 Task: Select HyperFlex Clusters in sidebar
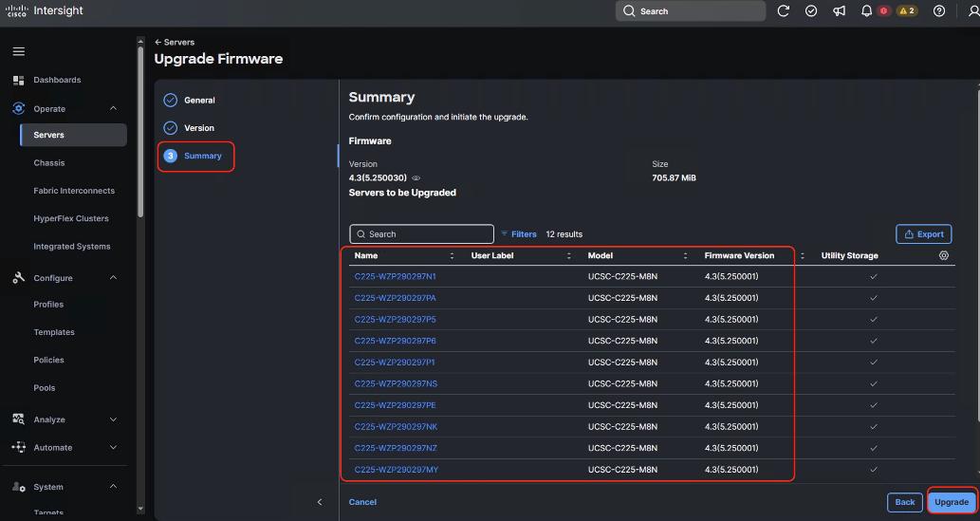71,218
